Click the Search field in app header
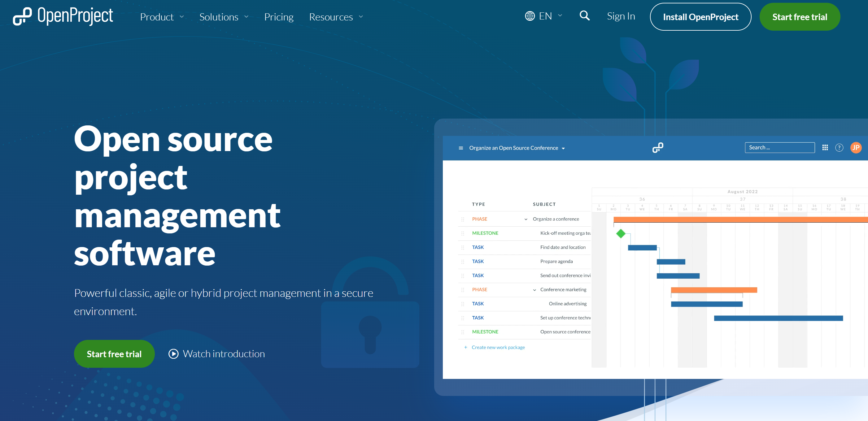Image resolution: width=868 pixels, height=421 pixels. (x=780, y=148)
